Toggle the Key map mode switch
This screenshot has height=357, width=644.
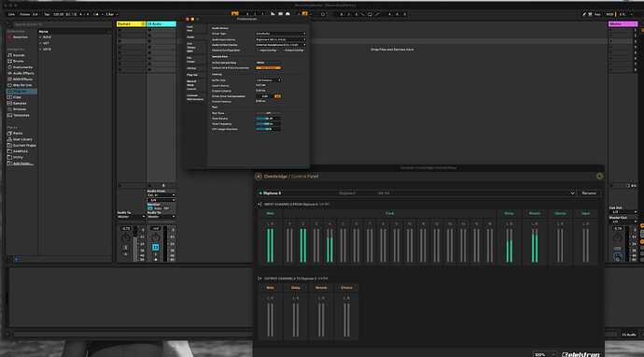597,14
